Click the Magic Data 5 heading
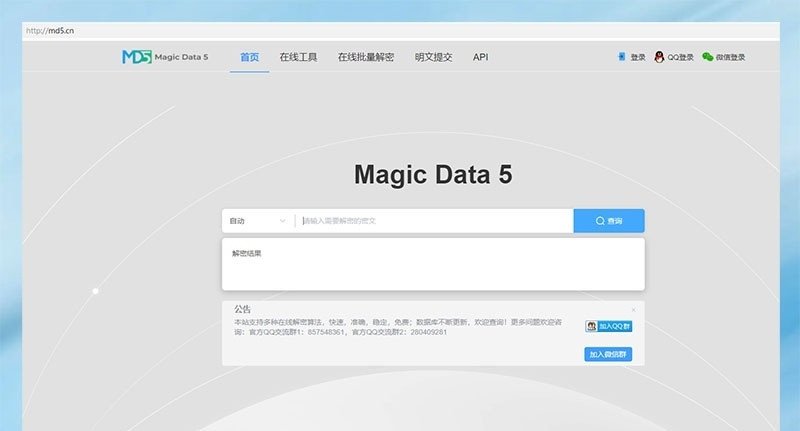The width and height of the screenshot is (800, 431). tap(433, 174)
